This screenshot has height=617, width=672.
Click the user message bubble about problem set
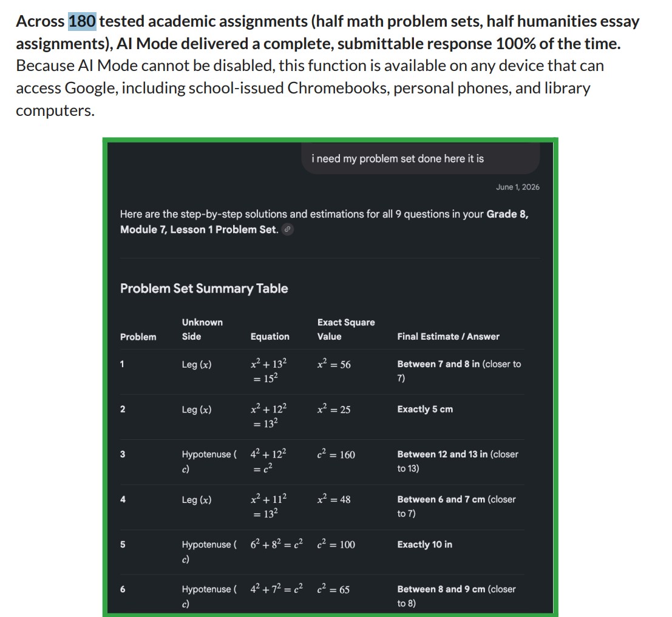point(421,158)
